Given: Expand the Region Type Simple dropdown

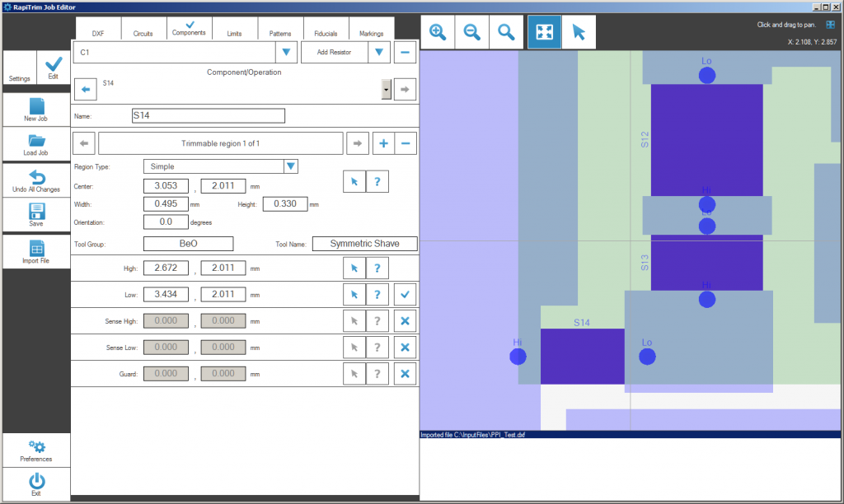Looking at the screenshot, I should tap(290, 166).
